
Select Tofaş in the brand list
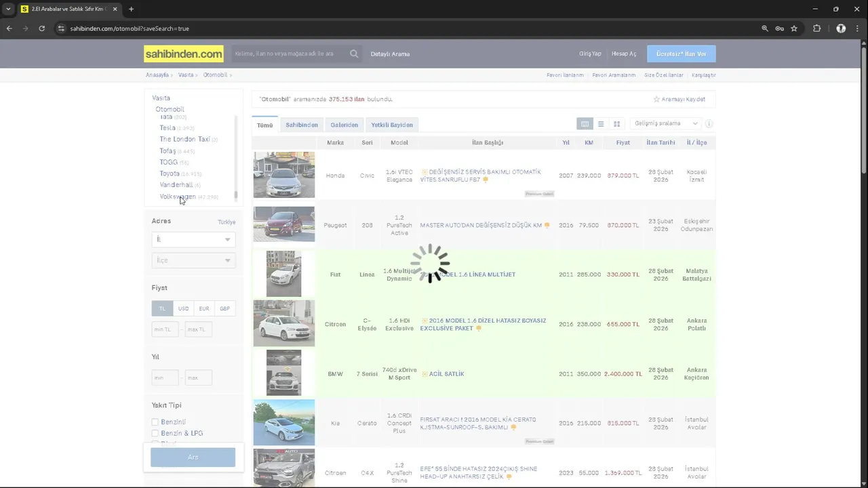click(x=167, y=150)
